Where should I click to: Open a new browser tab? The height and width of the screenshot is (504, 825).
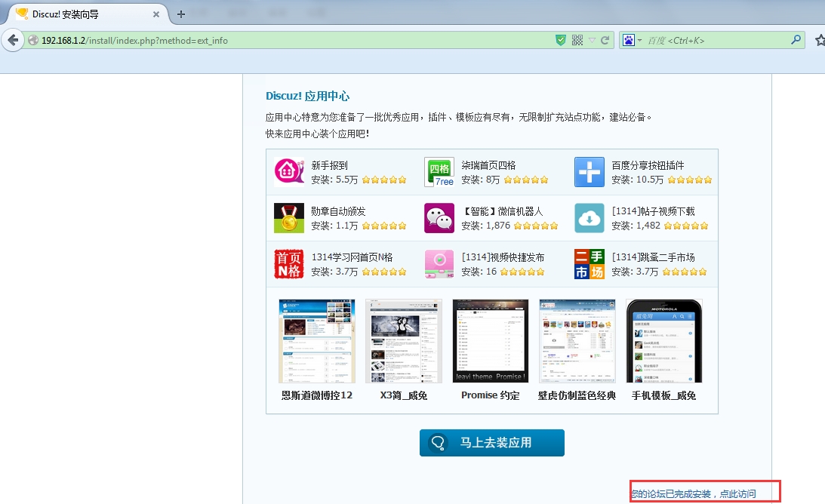[x=181, y=14]
